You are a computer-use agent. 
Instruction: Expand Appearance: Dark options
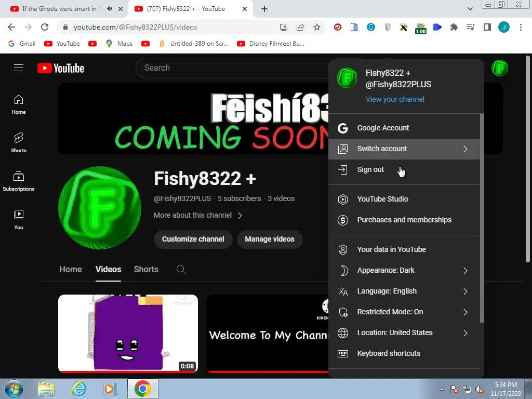coord(404,270)
